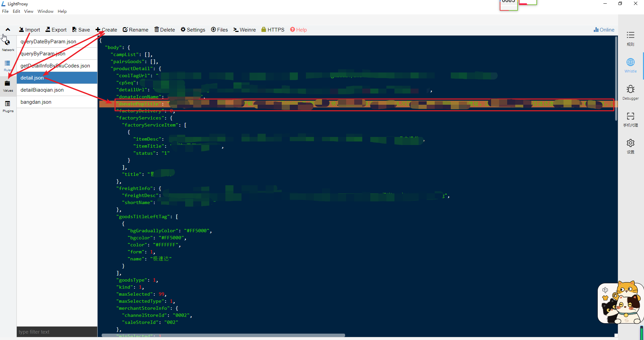Restore down the LightProxy window
The image size is (644, 340).
620,4
